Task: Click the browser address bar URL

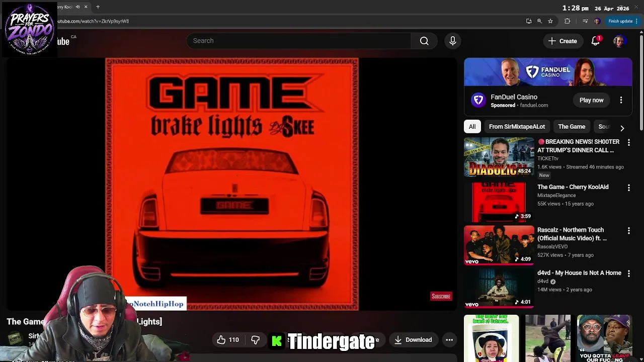Action: click(93, 21)
